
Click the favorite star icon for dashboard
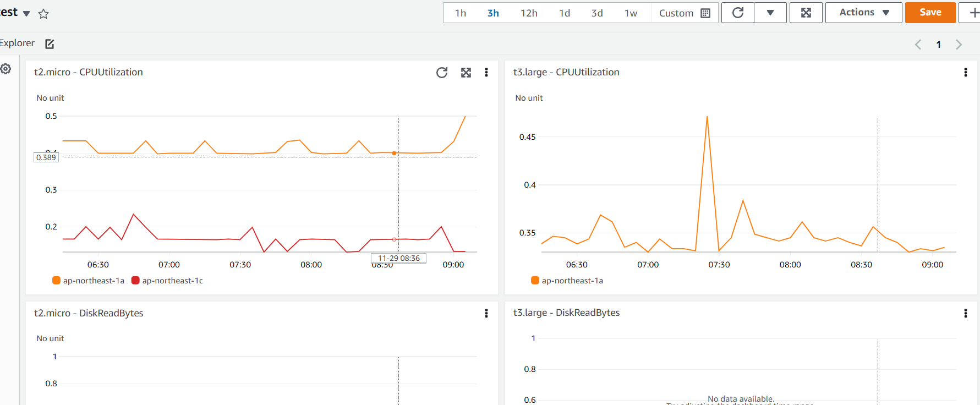[x=43, y=14]
